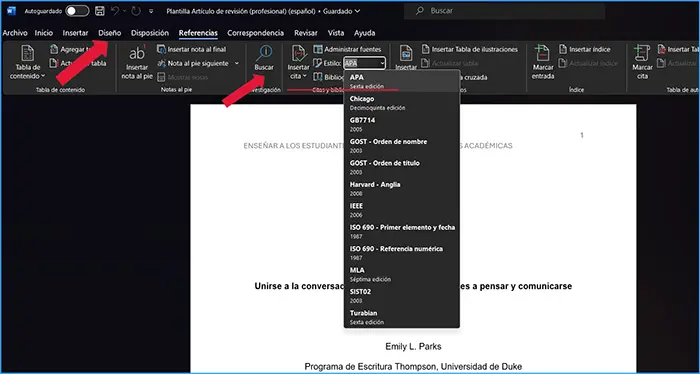Click Nota al pie siguiente button
Viewport: 700px width, 374px height.
pos(193,63)
